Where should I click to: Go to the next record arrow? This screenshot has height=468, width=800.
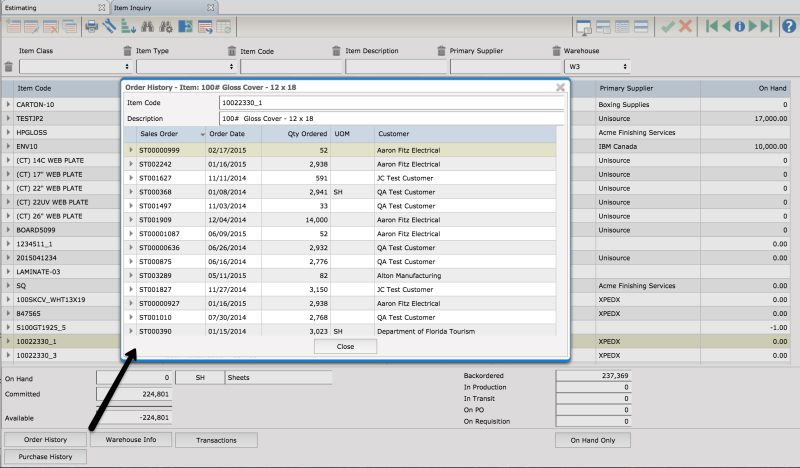point(753,26)
